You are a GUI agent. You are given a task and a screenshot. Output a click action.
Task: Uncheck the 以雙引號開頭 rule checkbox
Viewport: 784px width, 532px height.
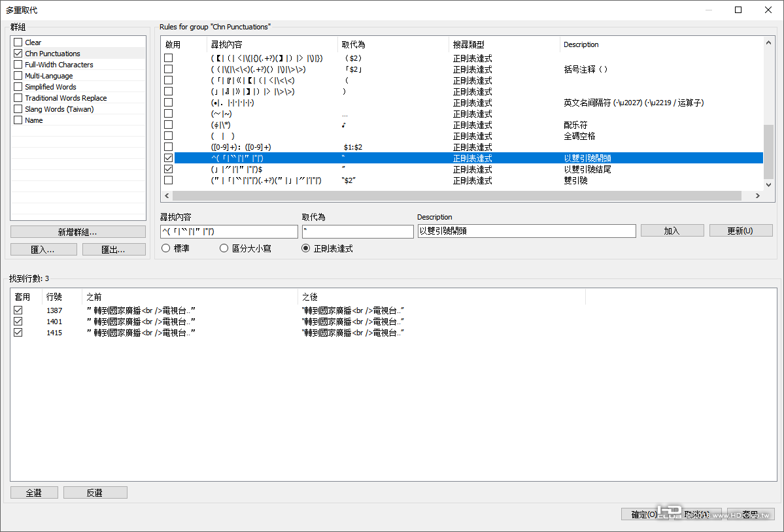point(169,158)
